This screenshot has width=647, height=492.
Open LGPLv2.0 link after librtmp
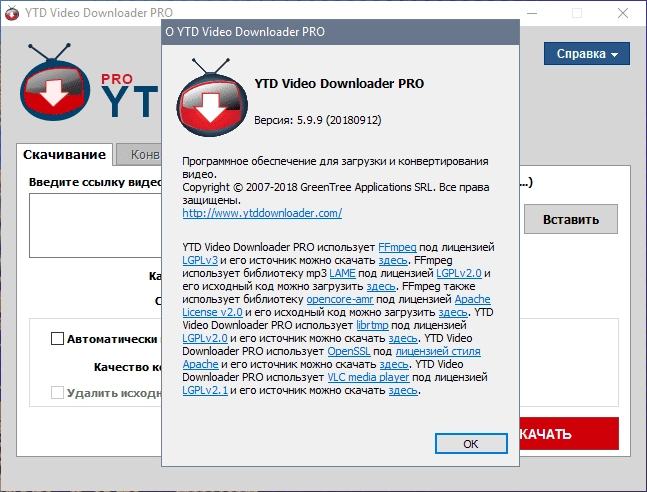205,338
